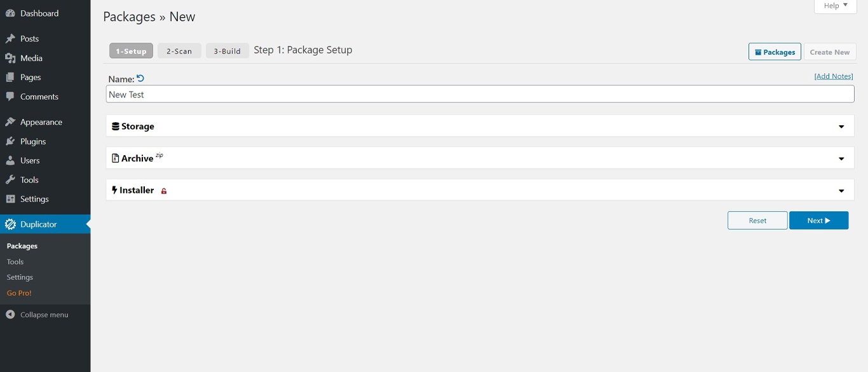The image size is (868, 372).
Task: Open the Help dropdown tab
Action: tap(836, 6)
